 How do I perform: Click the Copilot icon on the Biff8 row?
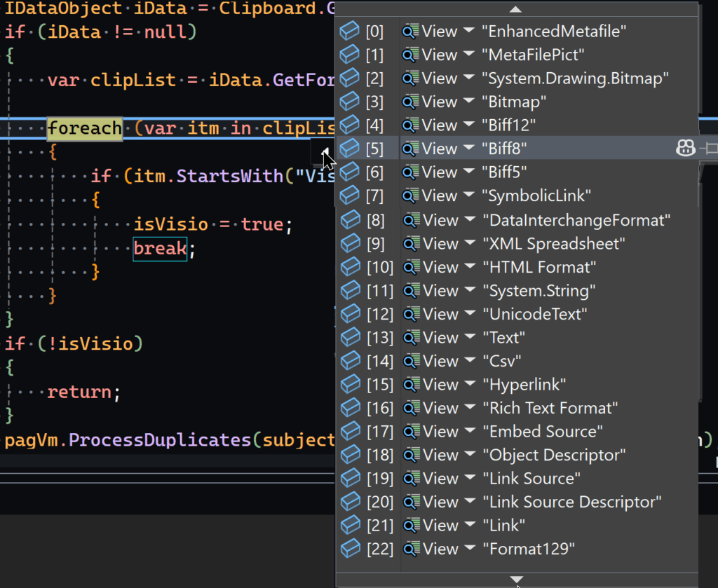point(685,149)
